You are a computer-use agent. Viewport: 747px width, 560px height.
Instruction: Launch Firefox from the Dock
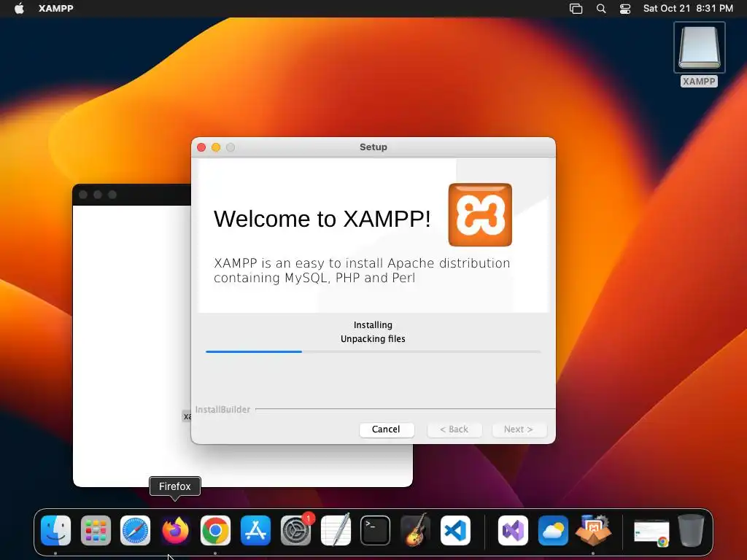[x=175, y=530]
